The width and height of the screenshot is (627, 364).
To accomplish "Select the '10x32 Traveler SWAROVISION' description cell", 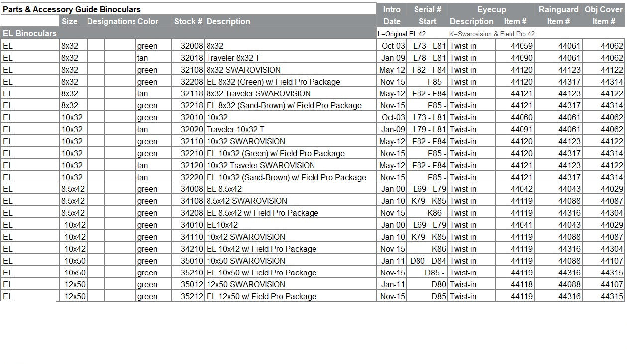I will (x=261, y=165).
